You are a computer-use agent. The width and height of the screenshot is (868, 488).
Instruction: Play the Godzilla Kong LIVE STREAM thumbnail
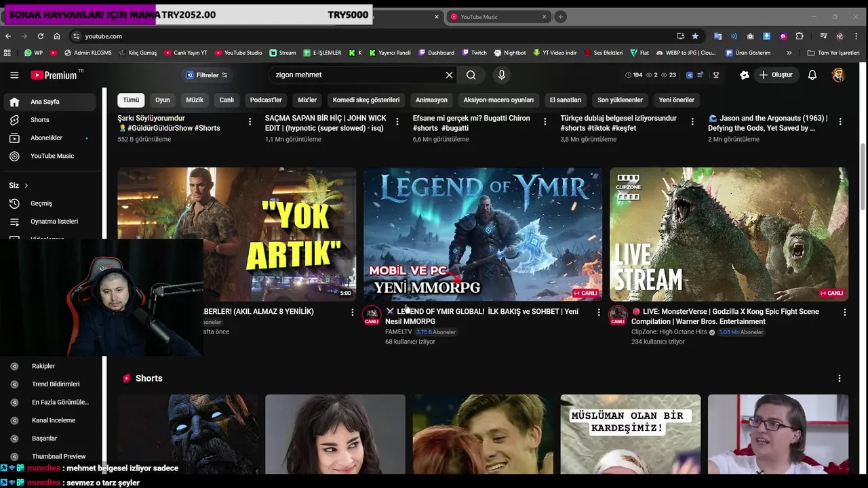tap(729, 234)
